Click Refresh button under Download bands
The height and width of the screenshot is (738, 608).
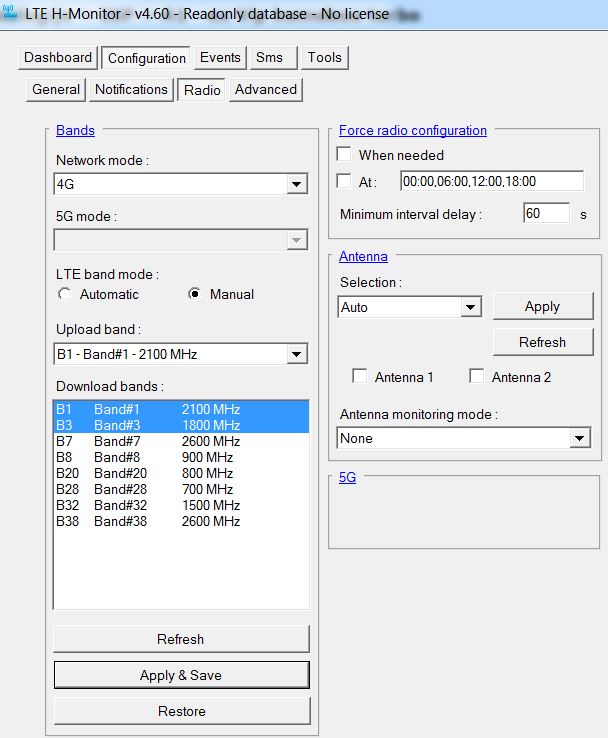click(181, 639)
